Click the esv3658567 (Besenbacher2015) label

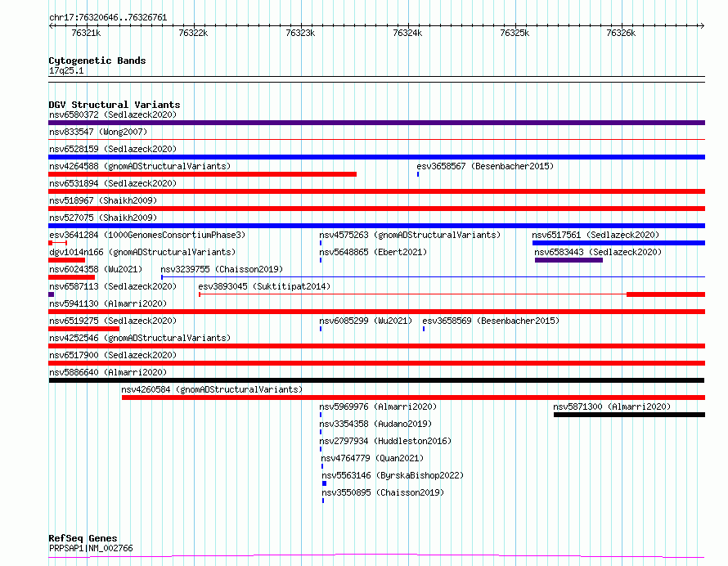pos(485,166)
